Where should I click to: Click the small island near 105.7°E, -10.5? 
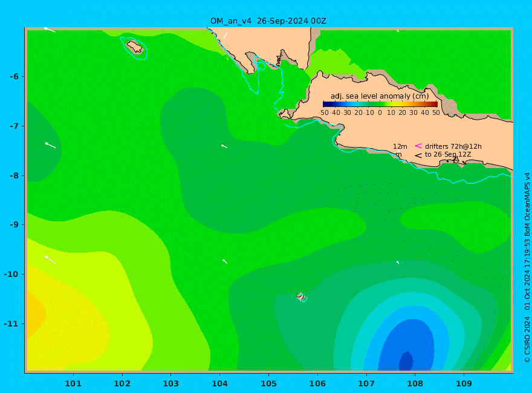301,296
